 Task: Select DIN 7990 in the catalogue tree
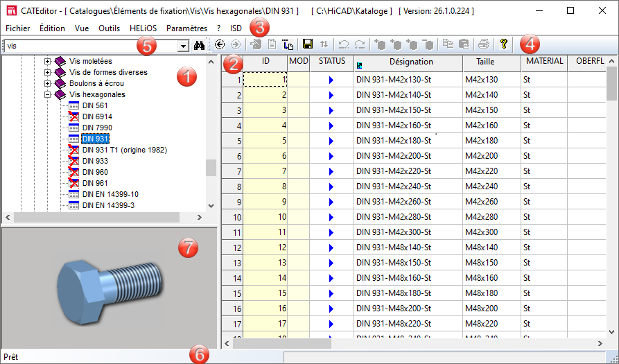point(96,128)
